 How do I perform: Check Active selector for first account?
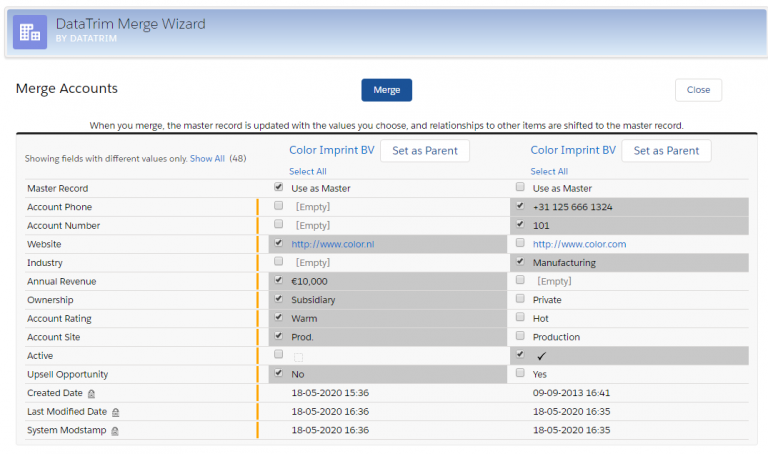tap(279, 354)
